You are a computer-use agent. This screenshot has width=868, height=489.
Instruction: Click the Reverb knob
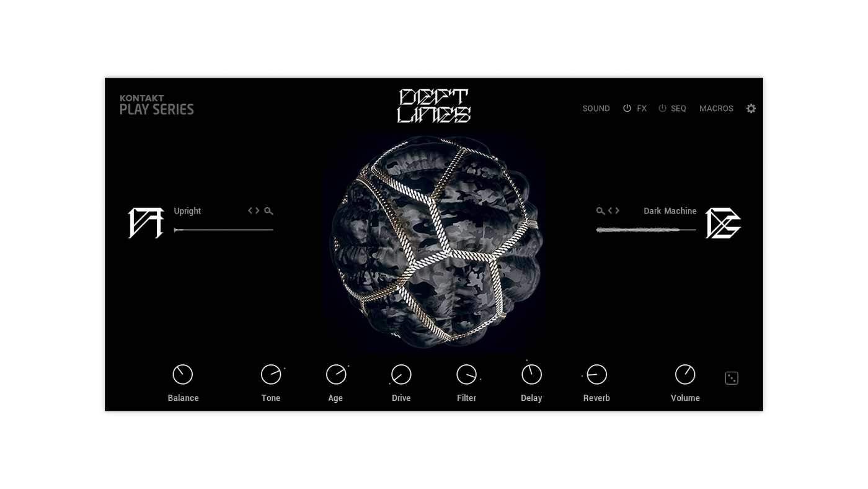click(596, 374)
